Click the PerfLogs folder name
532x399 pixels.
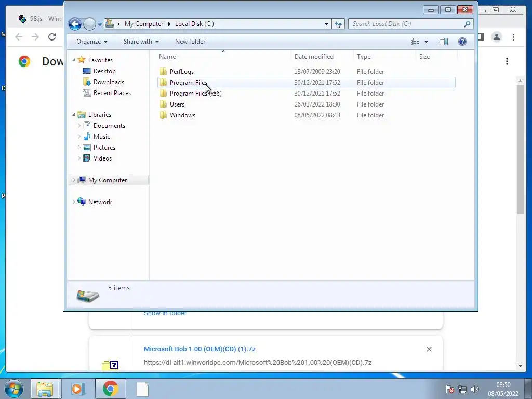pyautogui.click(x=182, y=72)
